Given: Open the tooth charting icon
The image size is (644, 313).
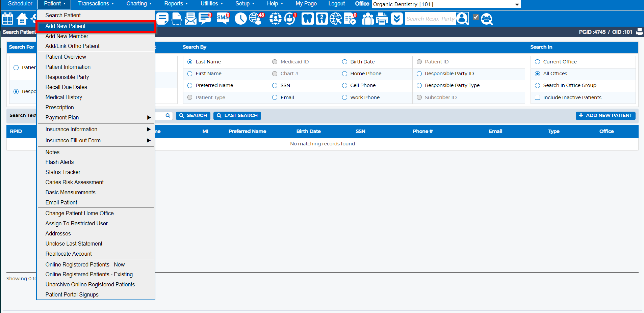Looking at the screenshot, I should tap(307, 19).
